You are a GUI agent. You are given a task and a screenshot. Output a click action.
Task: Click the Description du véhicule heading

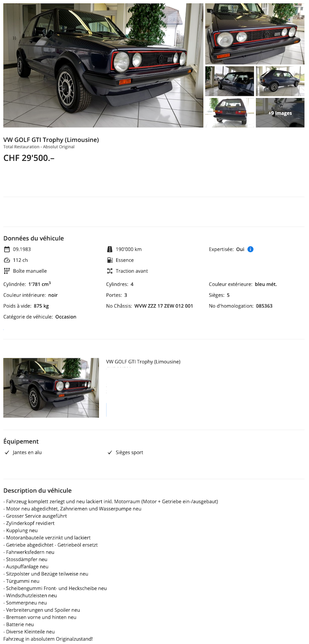coord(37,491)
